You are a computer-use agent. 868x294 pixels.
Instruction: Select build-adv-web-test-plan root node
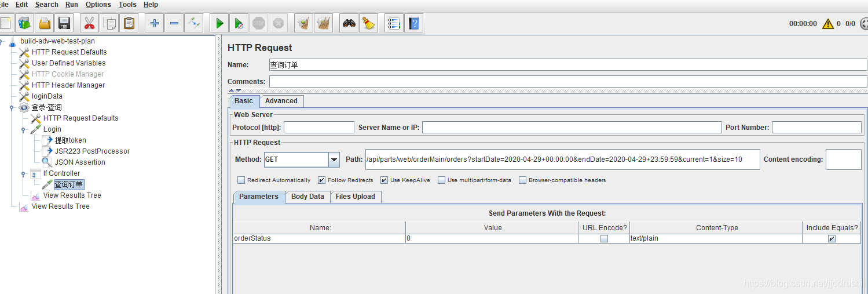(x=57, y=41)
